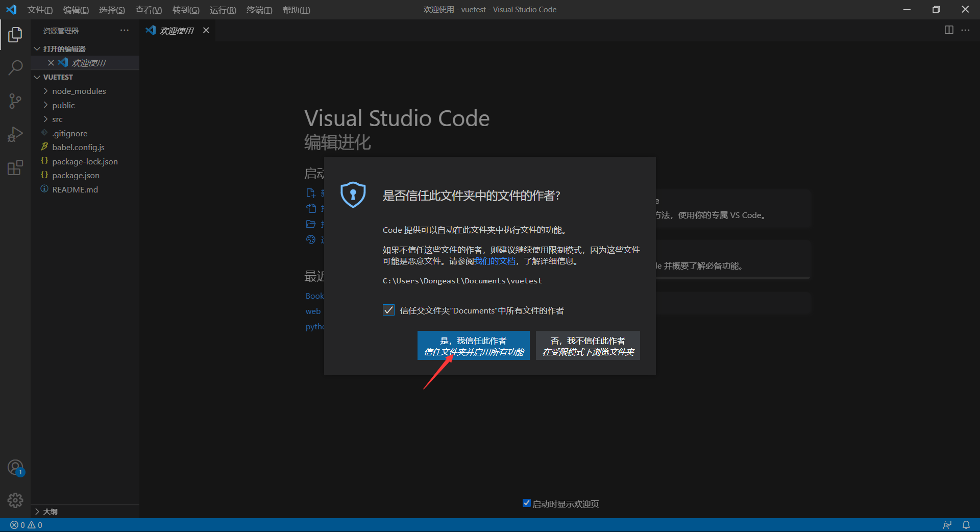980x532 pixels.
Task: Collapse the VUETEST folder section
Action: tap(37, 77)
